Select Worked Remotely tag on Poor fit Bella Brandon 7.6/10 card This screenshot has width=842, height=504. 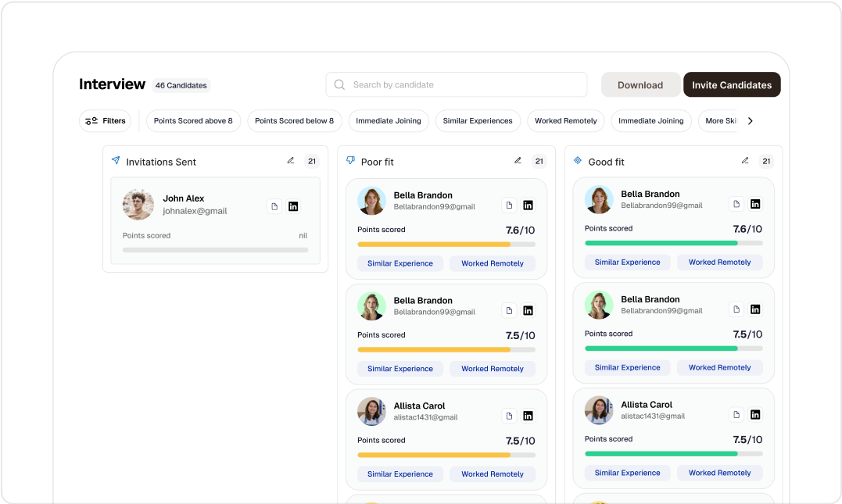click(x=493, y=263)
